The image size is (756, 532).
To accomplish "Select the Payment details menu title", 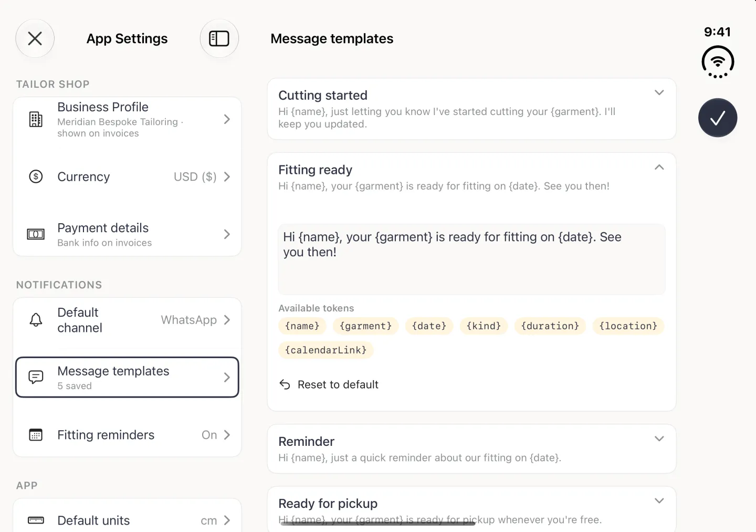I will pyautogui.click(x=103, y=228).
